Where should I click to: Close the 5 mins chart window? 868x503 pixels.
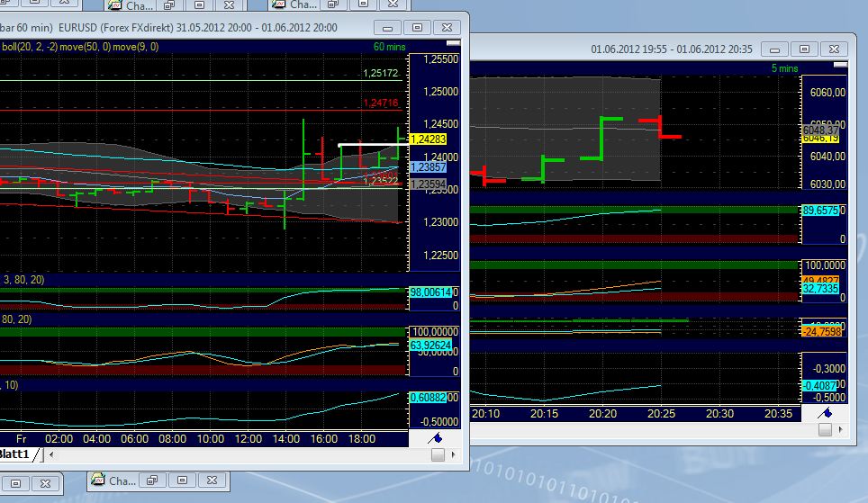pos(834,49)
